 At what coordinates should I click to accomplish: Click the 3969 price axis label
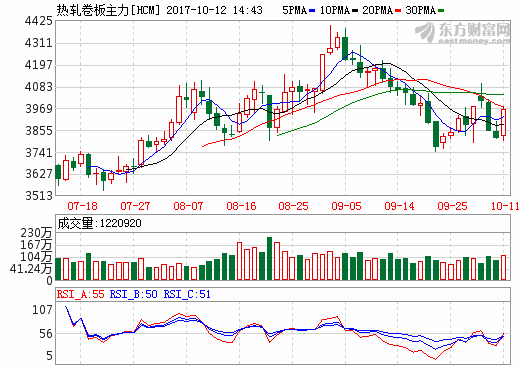[x=39, y=109]
